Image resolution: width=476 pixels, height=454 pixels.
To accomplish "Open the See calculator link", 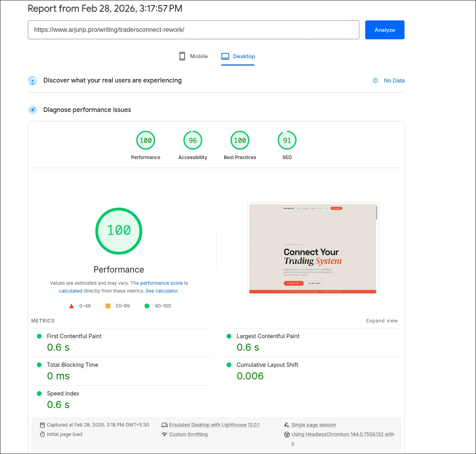I will [x=162, y=291].
